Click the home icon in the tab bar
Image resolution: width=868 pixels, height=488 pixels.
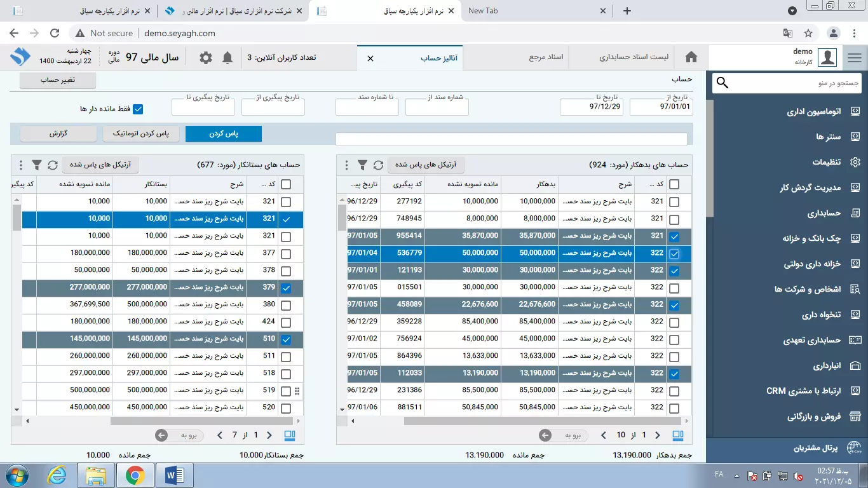[x=691, y=58]
